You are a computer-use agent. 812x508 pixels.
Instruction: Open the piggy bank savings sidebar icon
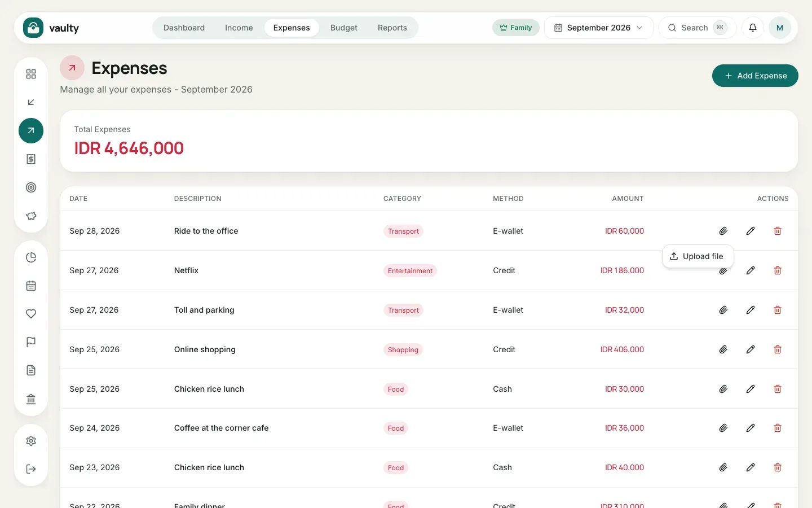[x=31, y=216]
